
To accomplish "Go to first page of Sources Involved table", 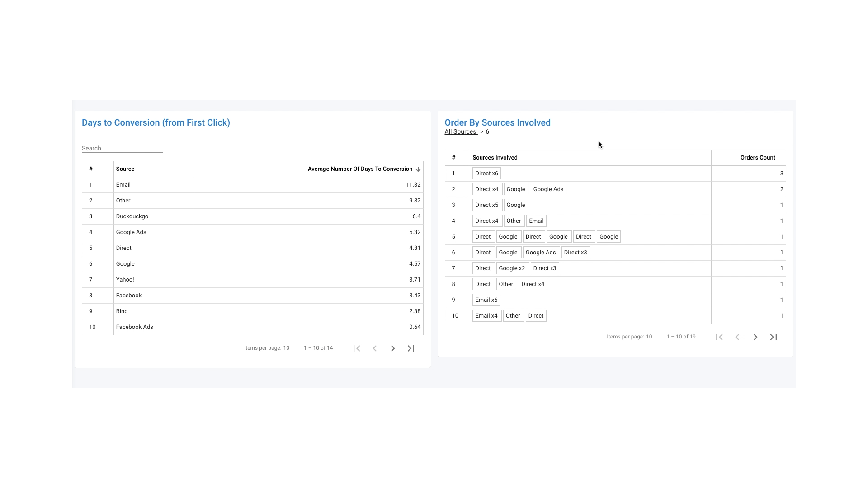I will (x=719, y=337).
